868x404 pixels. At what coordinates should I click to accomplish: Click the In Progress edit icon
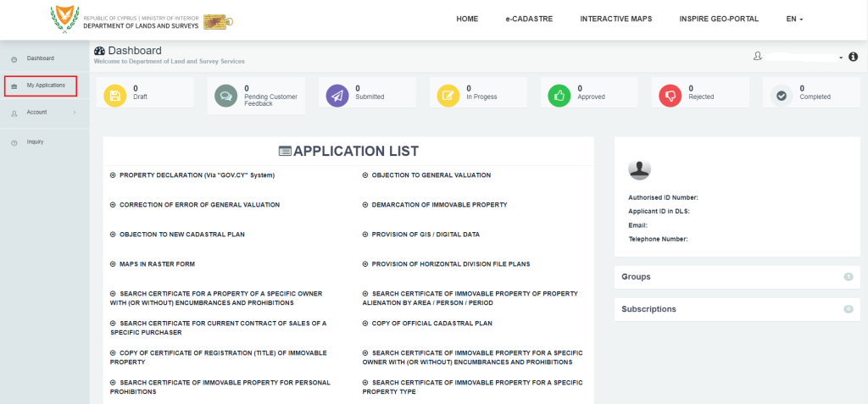[448, 96]
